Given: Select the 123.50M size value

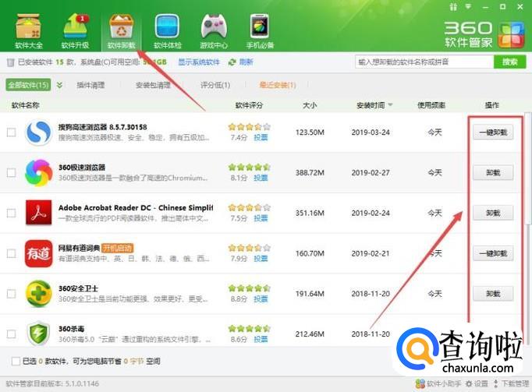Looking at the screenshot, I should click(310, 132).
